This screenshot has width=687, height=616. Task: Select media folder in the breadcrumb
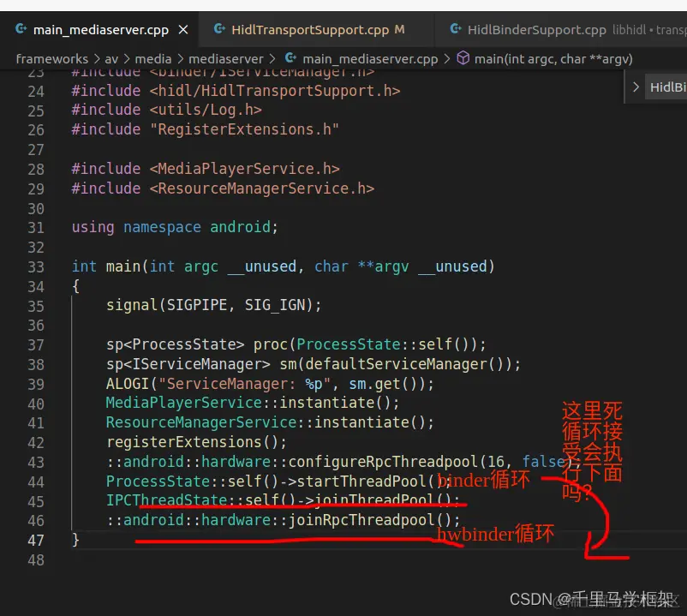point(153,59)
